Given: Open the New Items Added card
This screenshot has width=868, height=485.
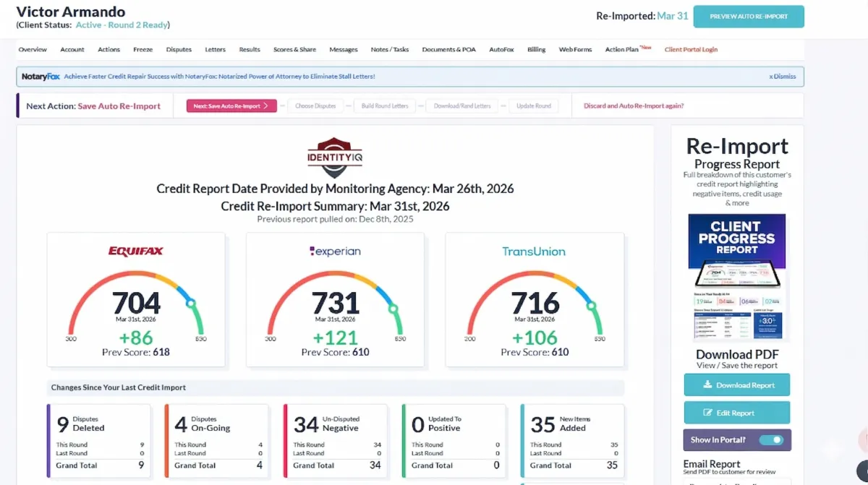Looking at the screenshot, I should (573, 439).
